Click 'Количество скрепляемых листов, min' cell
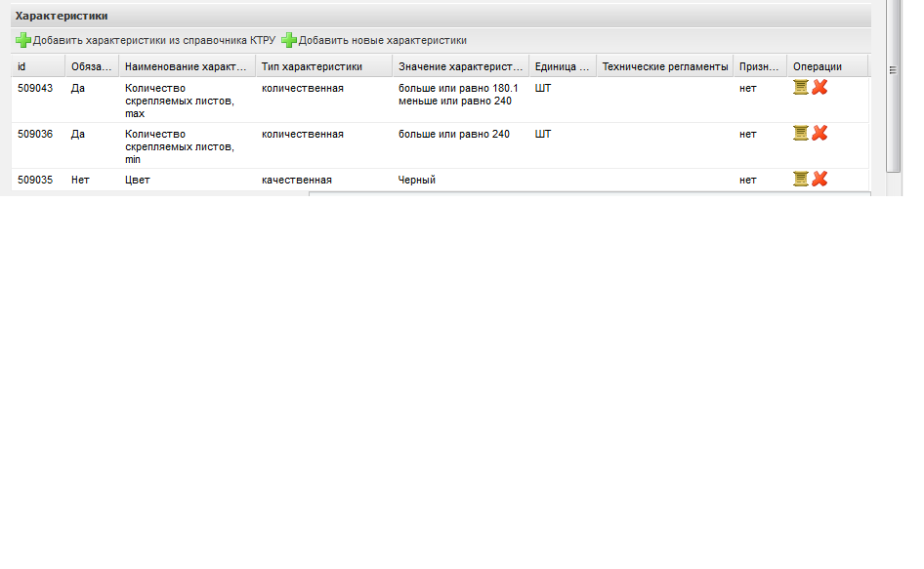Image resolution: width=924 pixels, height=569 pixels. [x=187, y=146]
